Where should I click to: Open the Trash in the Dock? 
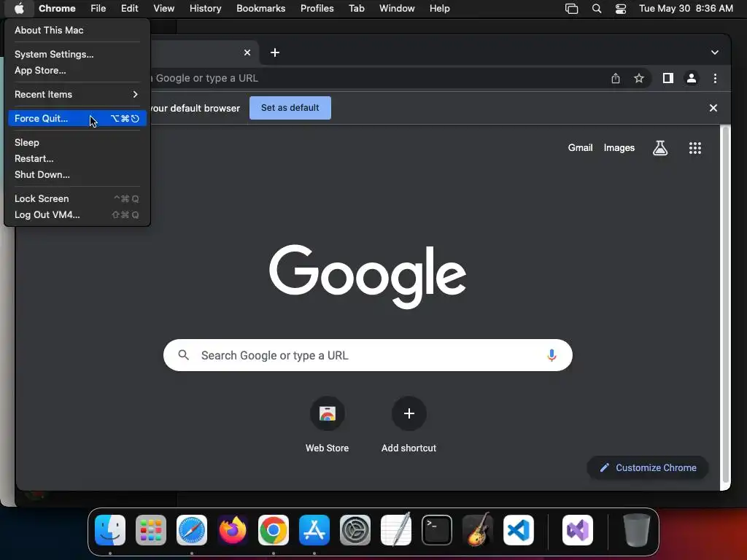coord(636,530)
